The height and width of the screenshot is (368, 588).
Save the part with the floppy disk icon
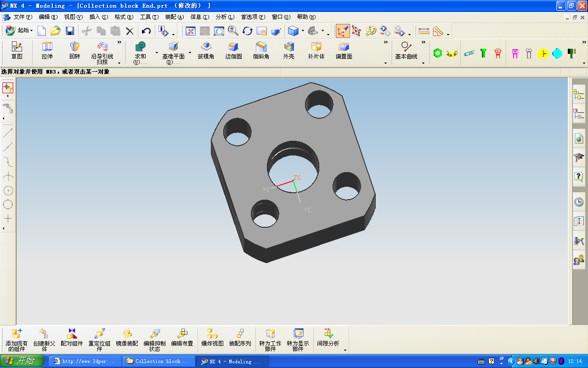70,31
